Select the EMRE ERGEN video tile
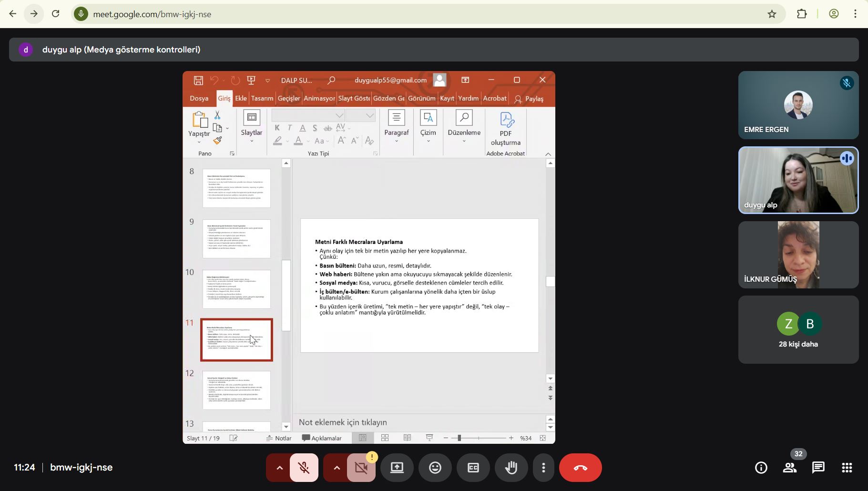 coord(798,105)
